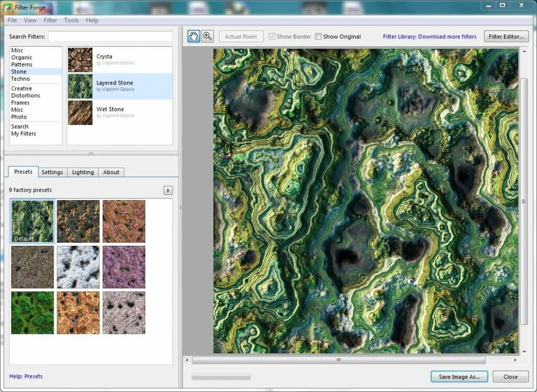The width and height of the screenshot is (537, 392).
Task: Choose the bright green preset in bottom row
Action: click(33, 312)
